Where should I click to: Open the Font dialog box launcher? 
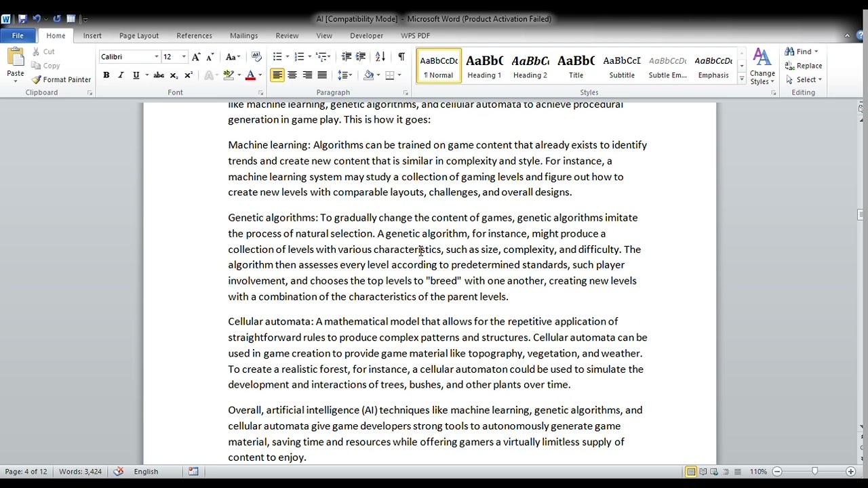click(261, 93)
